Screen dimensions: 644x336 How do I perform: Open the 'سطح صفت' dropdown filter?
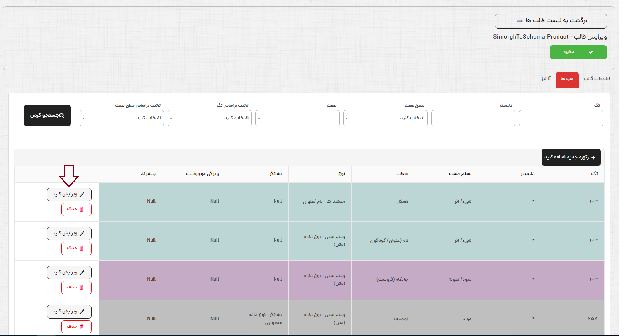point(385,118)
